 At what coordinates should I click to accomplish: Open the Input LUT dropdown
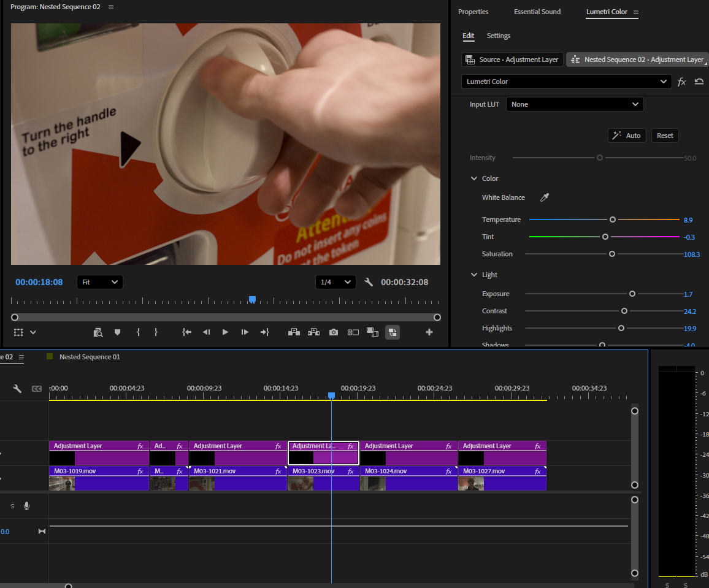coord(575,104)
